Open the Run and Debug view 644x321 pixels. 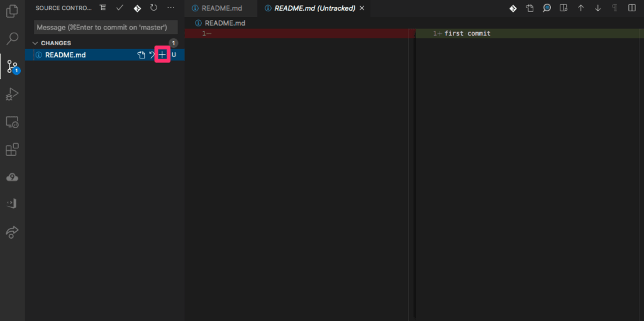point(13,94)
